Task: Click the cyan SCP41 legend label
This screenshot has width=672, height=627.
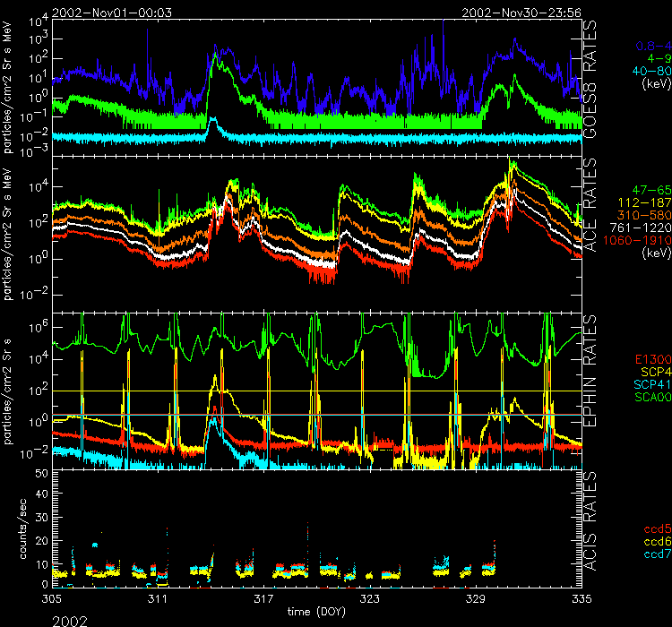Action: pos(651,384)
